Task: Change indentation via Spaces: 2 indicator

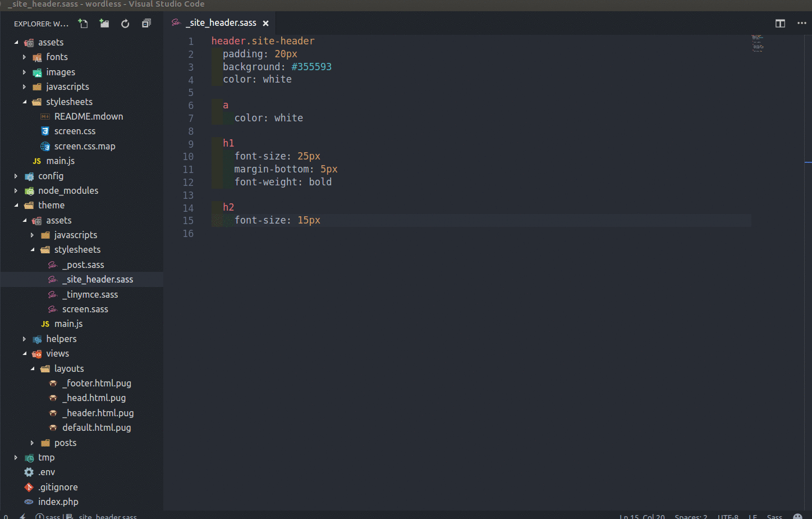Action: tap(690, 516)
